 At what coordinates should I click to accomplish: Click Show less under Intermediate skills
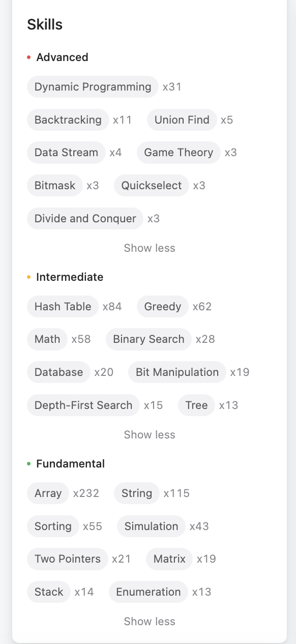[x=149, y=434]
